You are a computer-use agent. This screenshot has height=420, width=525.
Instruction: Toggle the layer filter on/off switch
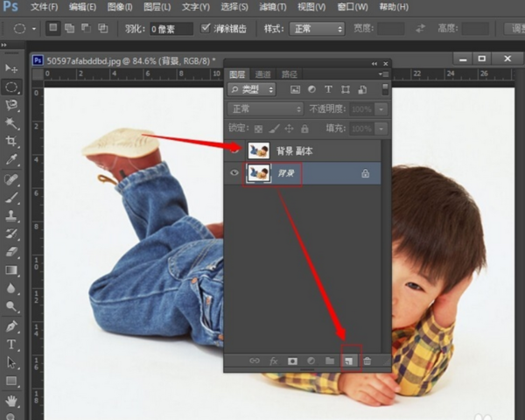click(384, 89)
